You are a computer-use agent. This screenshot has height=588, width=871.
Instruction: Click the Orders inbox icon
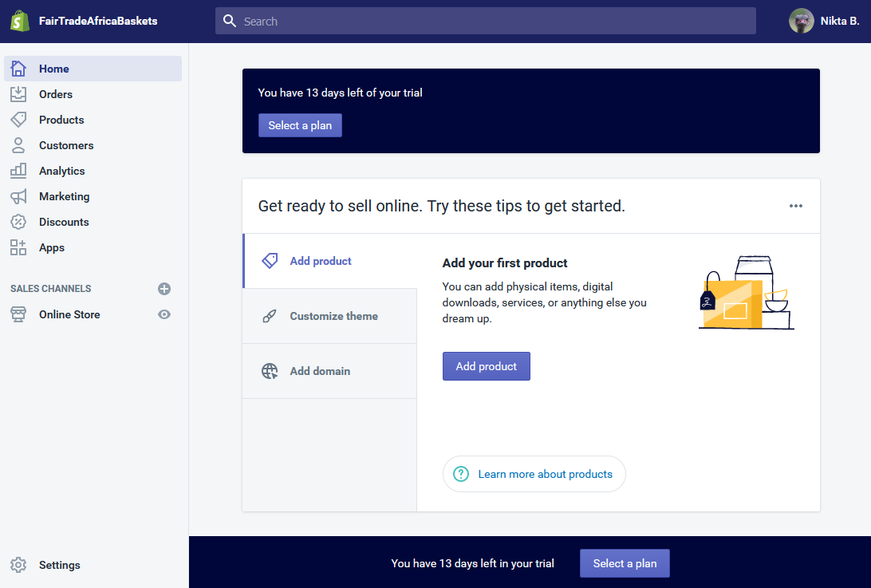click(18, 94)
